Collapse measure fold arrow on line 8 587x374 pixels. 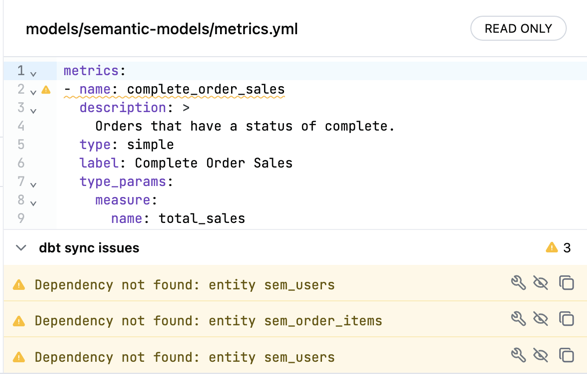click(x=33, y=203)
